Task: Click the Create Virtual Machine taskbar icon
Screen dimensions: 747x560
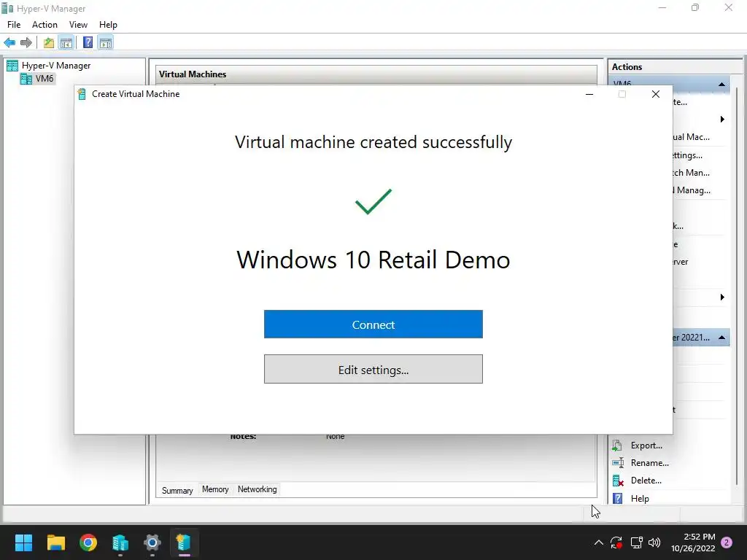Action: (185, 542)
